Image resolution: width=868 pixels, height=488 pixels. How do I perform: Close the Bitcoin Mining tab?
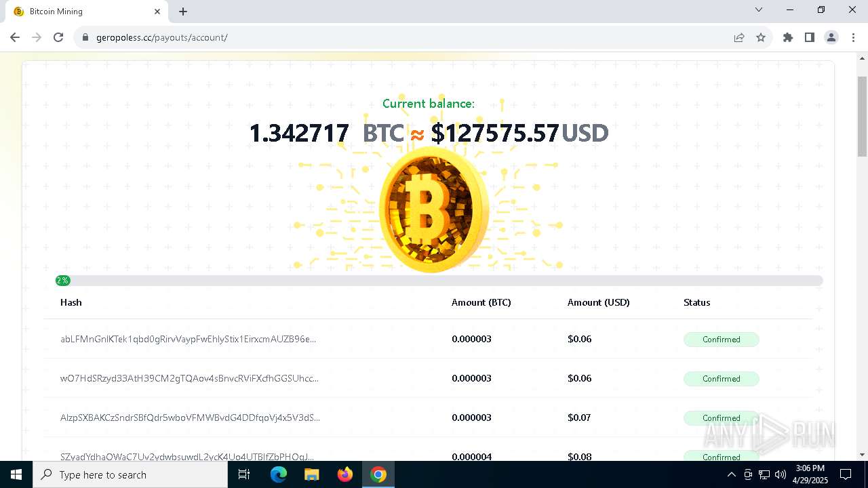click(x=157, y=12)
